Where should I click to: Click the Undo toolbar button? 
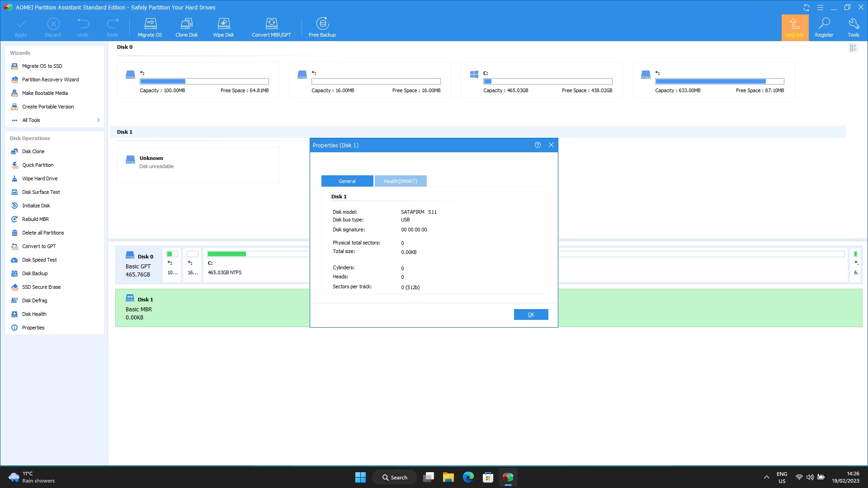coord(83,27)
